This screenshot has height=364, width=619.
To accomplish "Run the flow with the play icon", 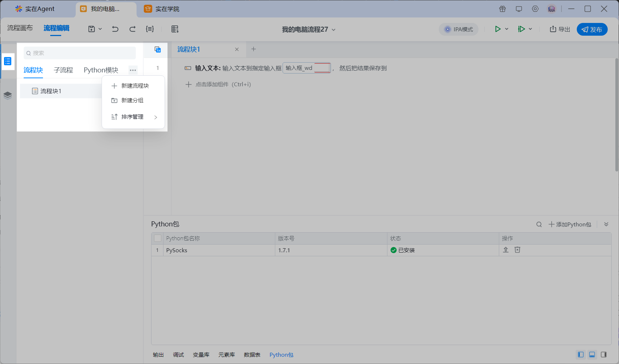I will [497, 29].
